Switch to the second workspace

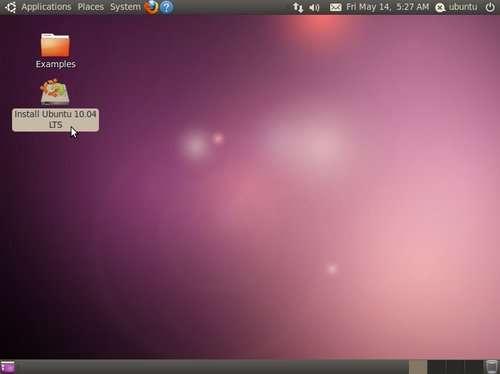(437, 367)
